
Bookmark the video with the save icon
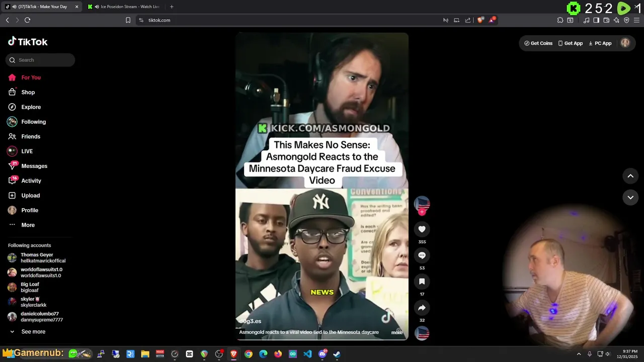422,282
